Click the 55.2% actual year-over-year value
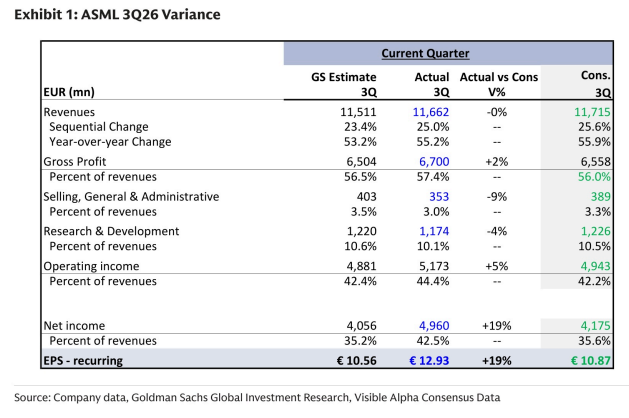 [433, 142]
